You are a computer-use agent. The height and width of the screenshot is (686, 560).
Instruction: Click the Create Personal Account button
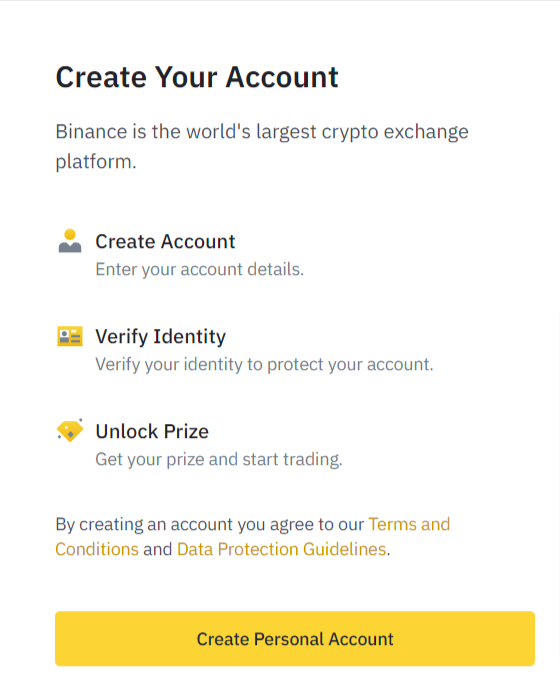pos(295,639)
